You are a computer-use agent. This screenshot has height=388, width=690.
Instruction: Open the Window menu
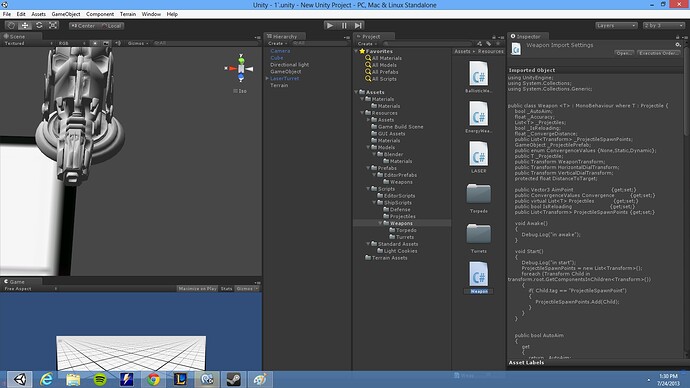tap(151, 14)
